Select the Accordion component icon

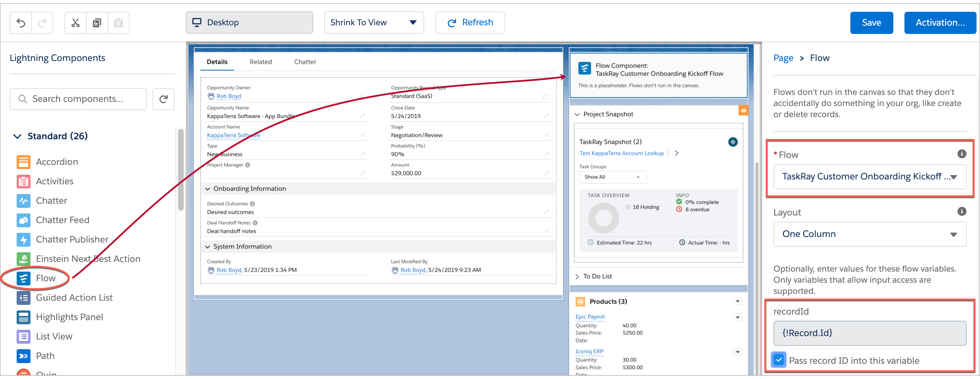pos(23,162)
